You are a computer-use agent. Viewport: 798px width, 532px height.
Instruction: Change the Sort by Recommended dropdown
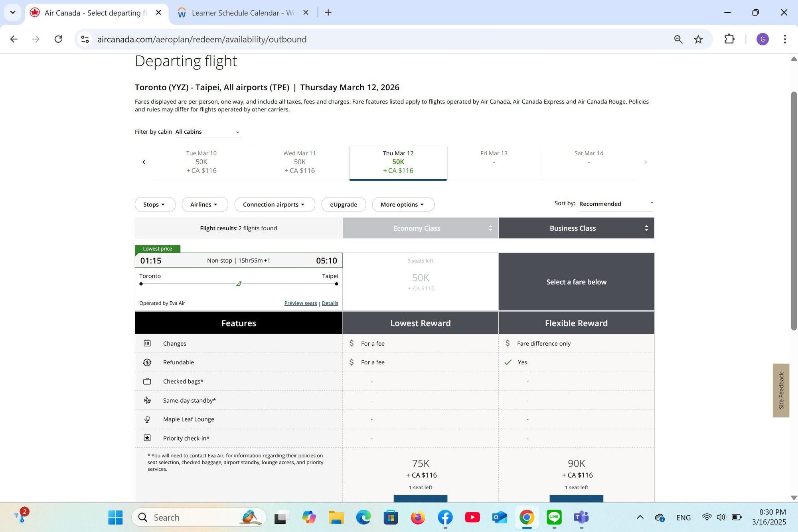(x=614, y=204)
